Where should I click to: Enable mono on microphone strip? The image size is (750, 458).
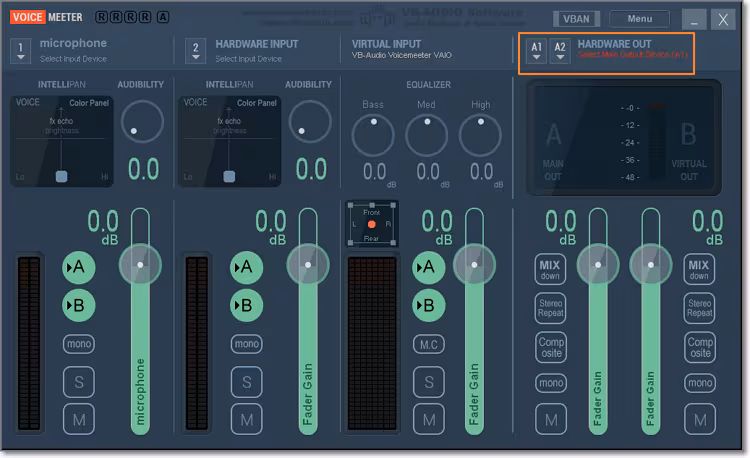click(79, 344)
